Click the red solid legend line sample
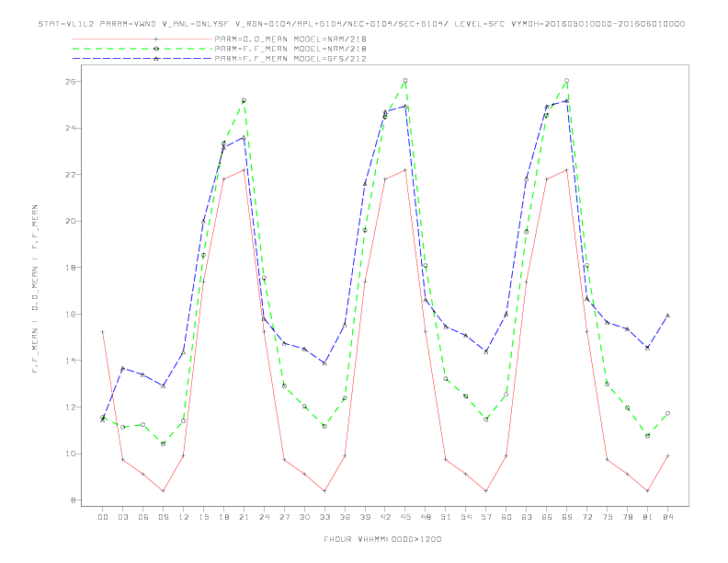This screenshot has height=563, width=728. tap(142, 39)
